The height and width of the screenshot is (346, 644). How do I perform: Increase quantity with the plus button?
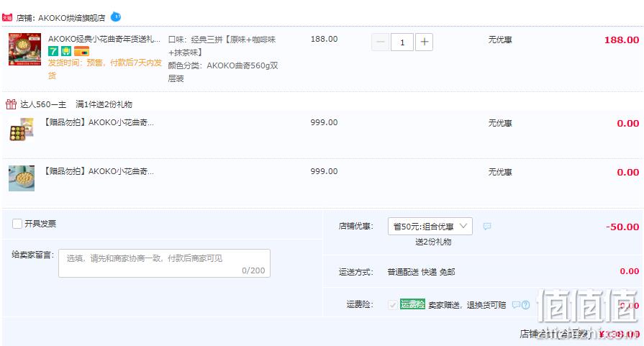(425, 42)
